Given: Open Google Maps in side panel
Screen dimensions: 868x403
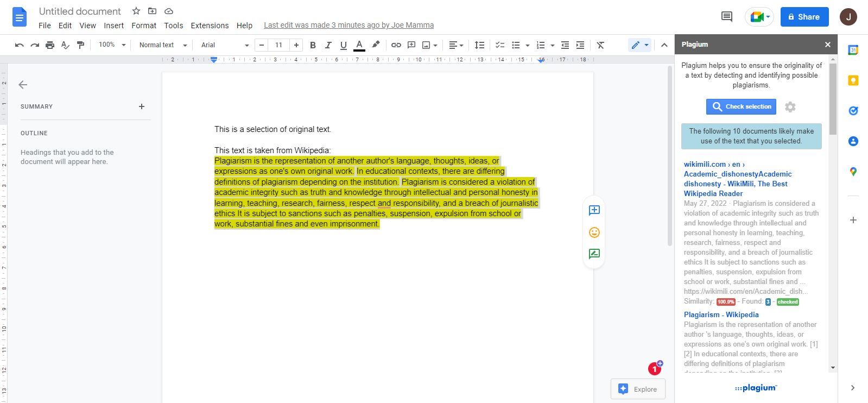Looking at the screenshot, I should pos(853,172).
